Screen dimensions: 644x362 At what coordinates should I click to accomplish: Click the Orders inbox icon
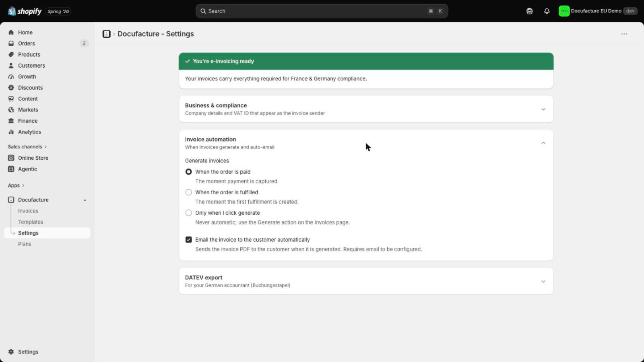(x=11, y=43)
